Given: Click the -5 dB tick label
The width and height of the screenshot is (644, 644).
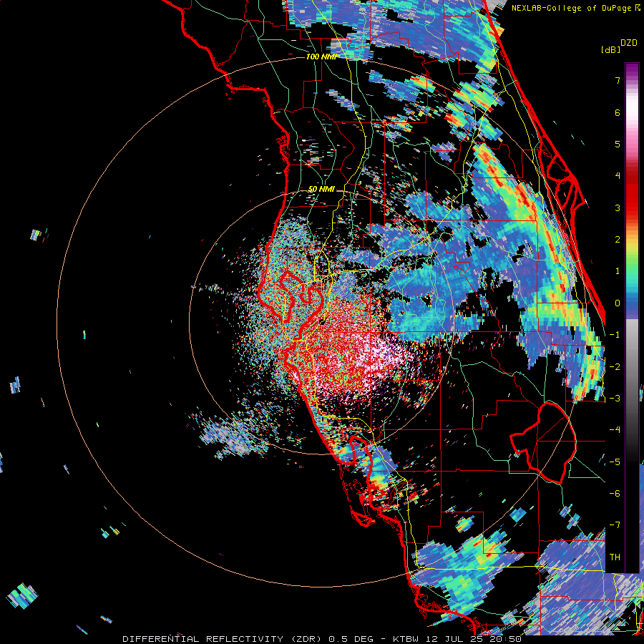Looking at the screenshot, I should pos(615,462).
